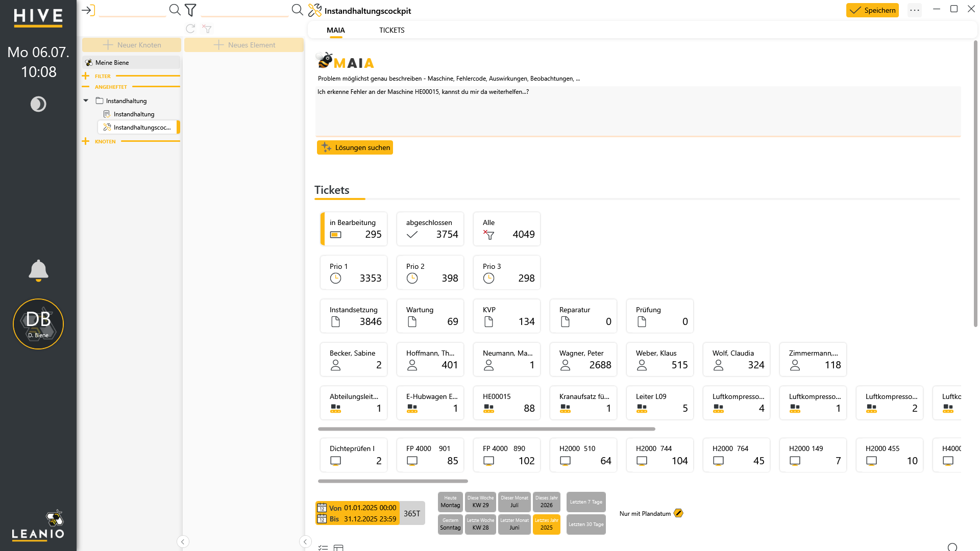The image size is (980, 551).
Task: Click the login arrow icon at top left
Action: click(88, 10)
